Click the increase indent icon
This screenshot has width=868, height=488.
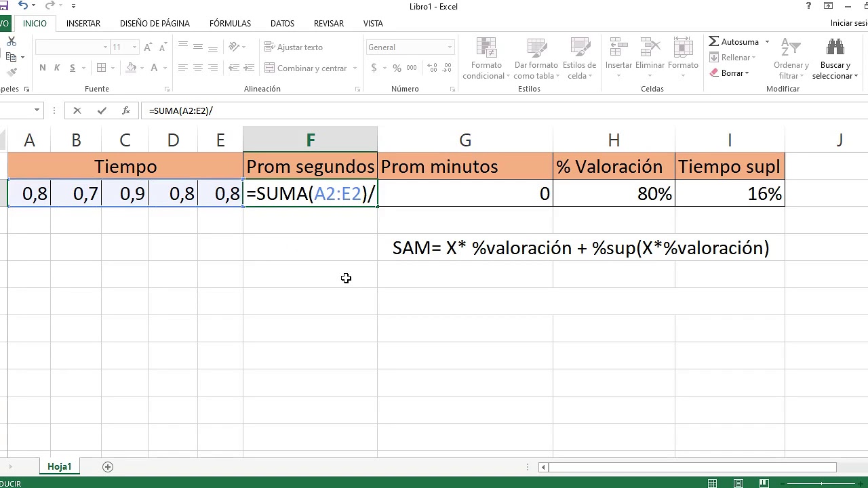249,68
